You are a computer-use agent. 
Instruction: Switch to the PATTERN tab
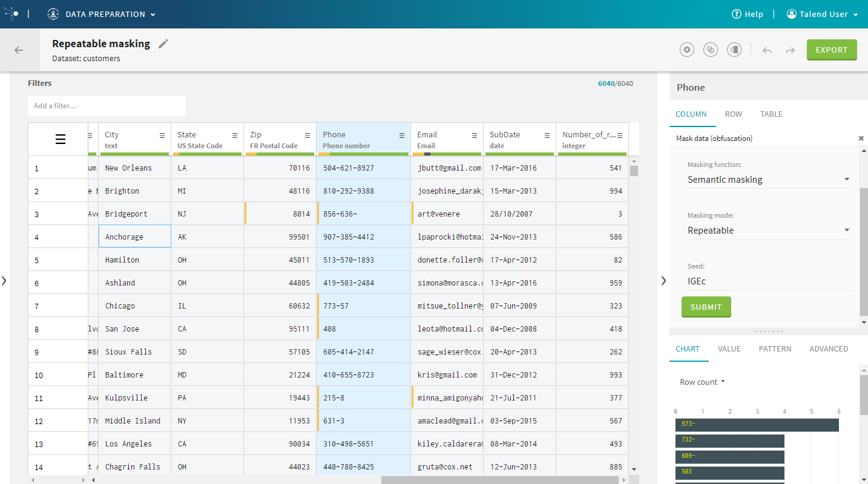tap(775, 348)
